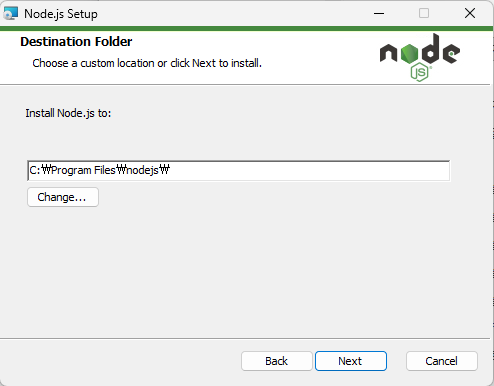Go back with the Back button
This screenshot has width=494, height=386.
[276, 361]
